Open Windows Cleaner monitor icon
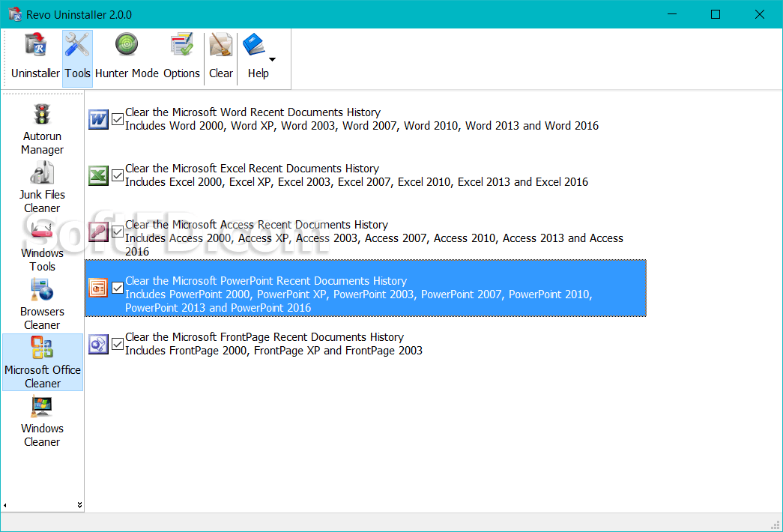 click(42, 406)
